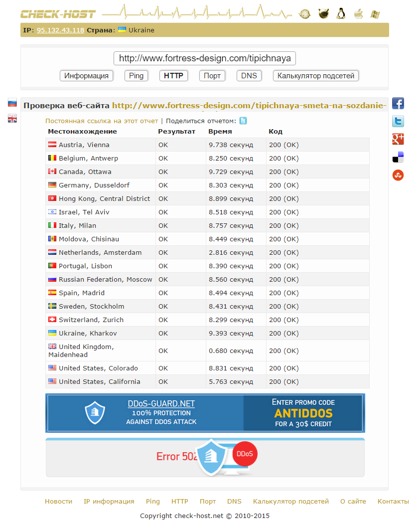Click the Sweden flag in results
This screenshot has width=420, height=529.
[52, 306]
